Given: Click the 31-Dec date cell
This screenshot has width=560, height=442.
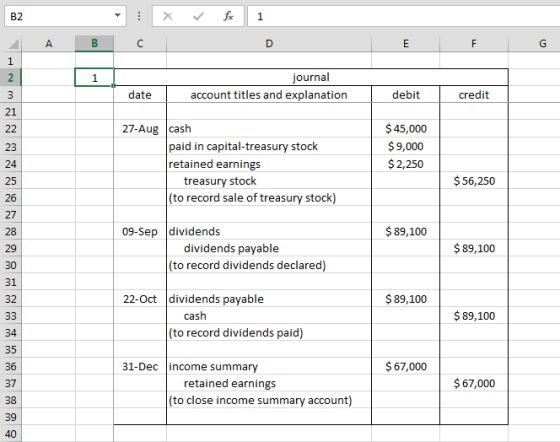Looking at the screenshot, I should tap(140, 366).
